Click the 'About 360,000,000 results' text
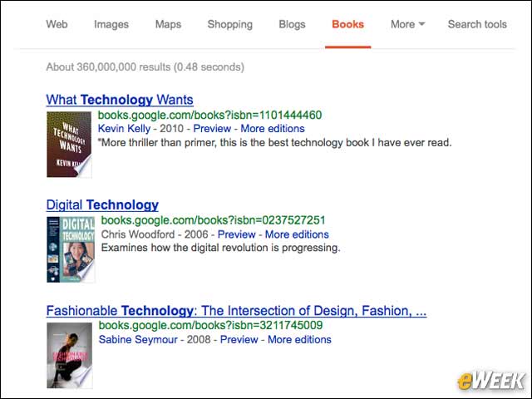The image size is (532, 399). 145,67
